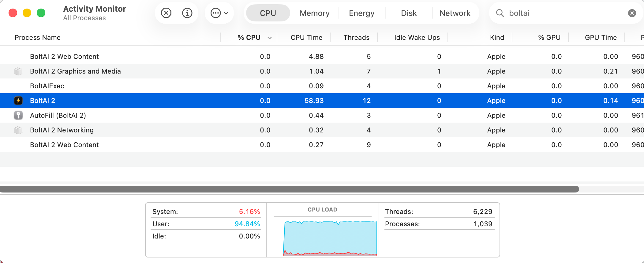This screenshot has height=263, width=644.
Task: Sort by CPU Time column header
Action: click(x=306, y=37)
